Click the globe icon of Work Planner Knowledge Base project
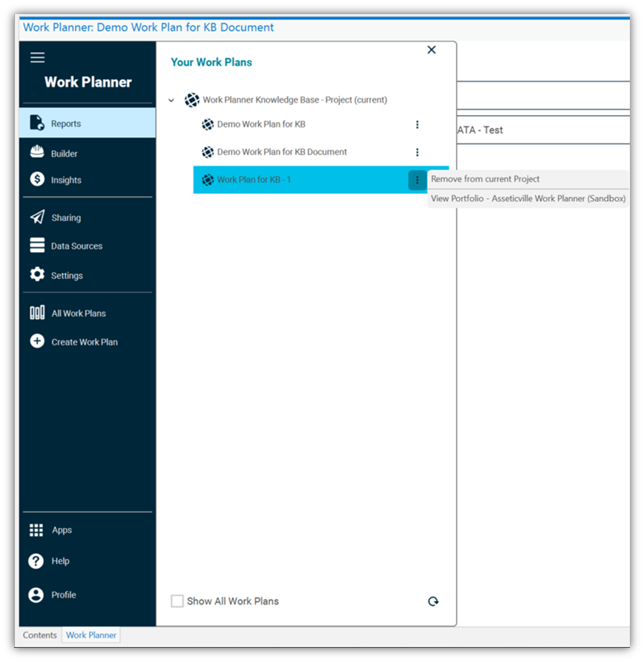The image size is (644, 662). pos(192,100)
